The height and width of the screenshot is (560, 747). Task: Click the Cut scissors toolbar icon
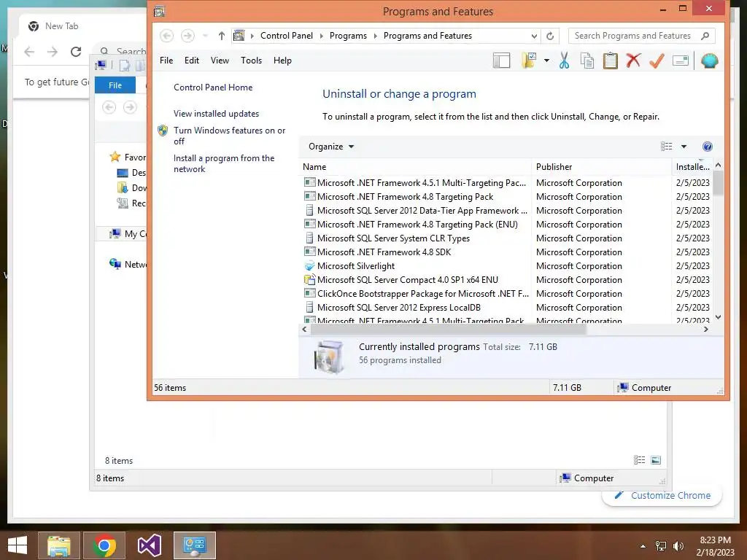point(564,61)
